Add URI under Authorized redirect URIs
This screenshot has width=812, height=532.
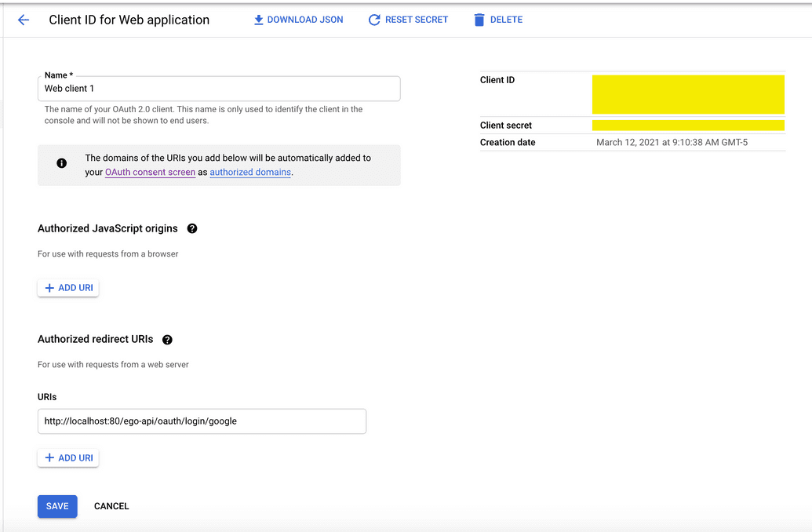[68, 458]
